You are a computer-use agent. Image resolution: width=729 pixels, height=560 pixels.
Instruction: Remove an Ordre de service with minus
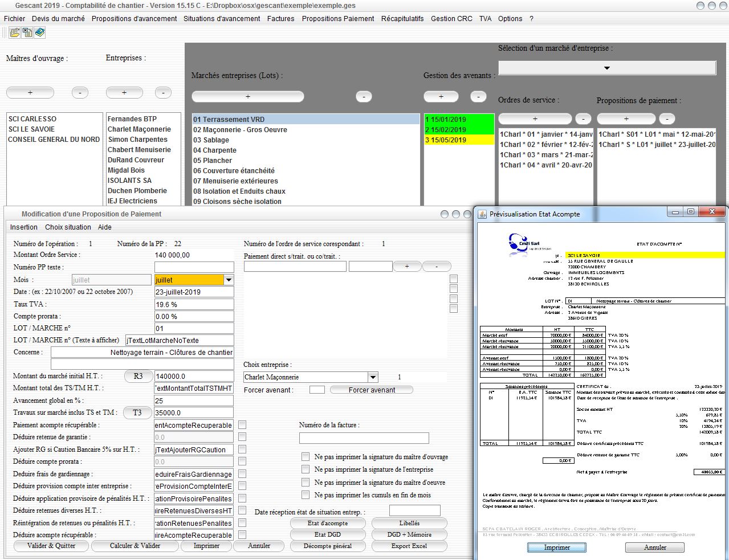pos(583,118)
